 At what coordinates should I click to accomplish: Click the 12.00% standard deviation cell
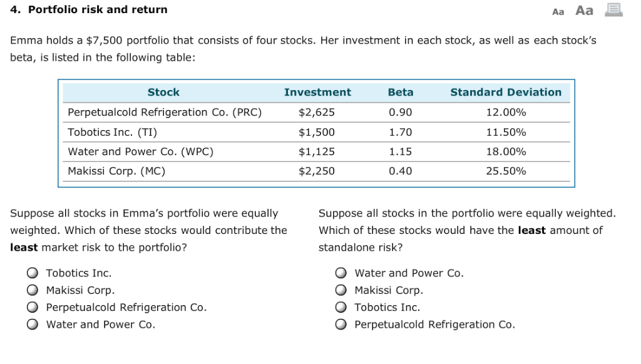coord(506,113)
